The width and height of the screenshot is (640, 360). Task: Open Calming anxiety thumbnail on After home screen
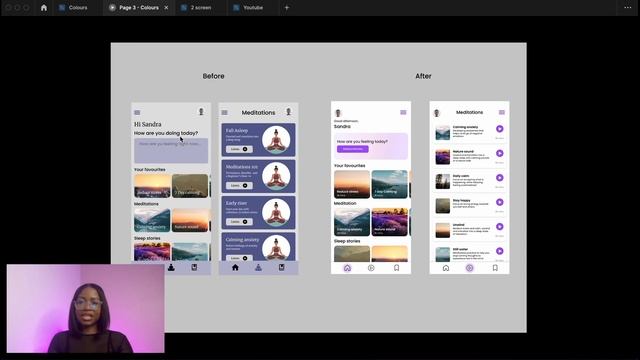(352, 222)
